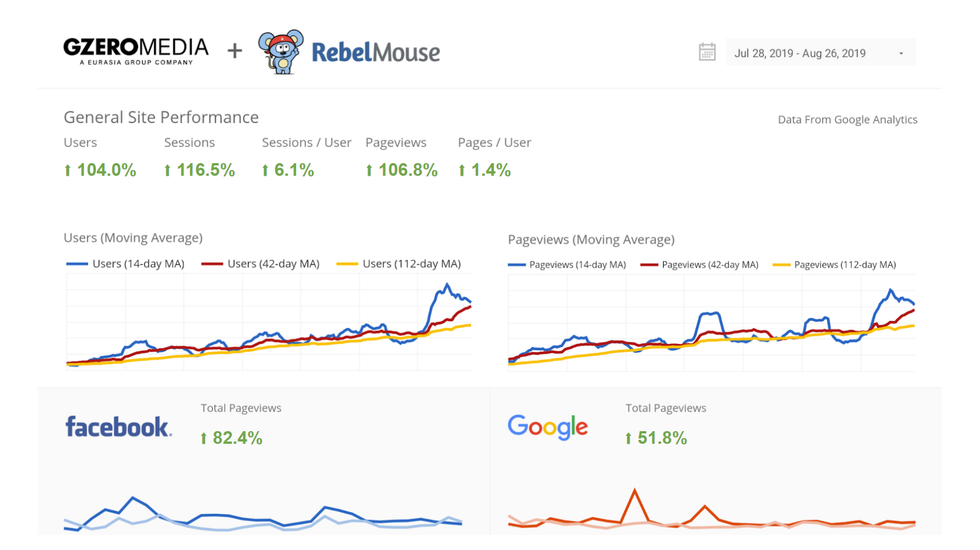
Task: Click the Sessions 116.5% up-arrow metric
Action: (x=200, y=170)
